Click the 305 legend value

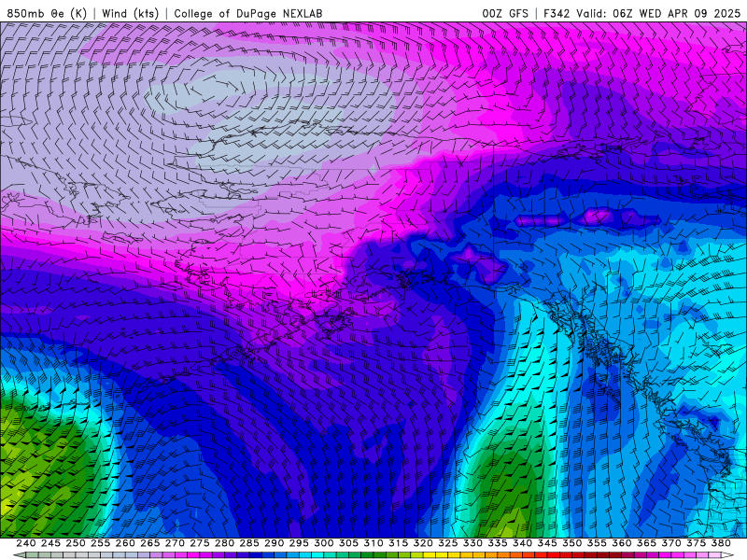[x=348, y=543]
